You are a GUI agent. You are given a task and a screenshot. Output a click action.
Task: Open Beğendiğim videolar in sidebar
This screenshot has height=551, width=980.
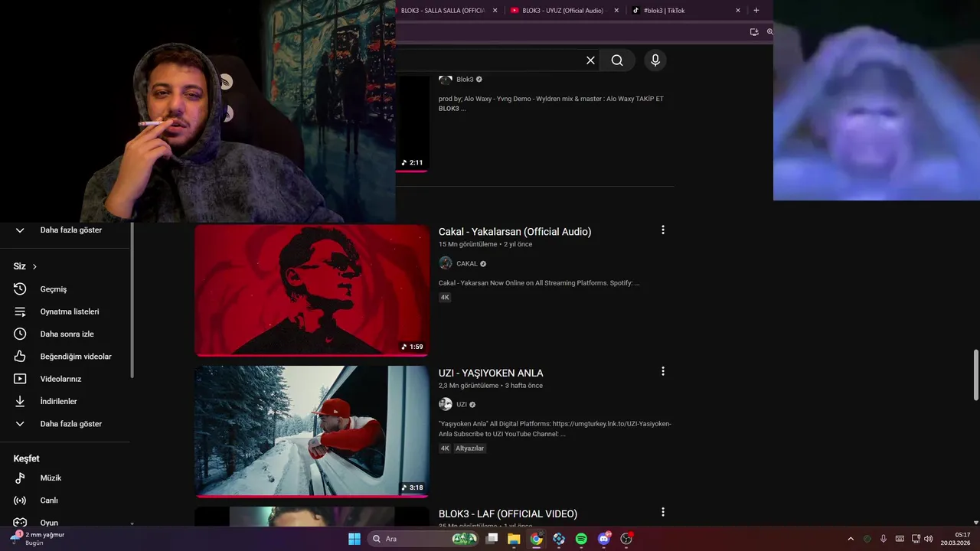coord(76,357)
